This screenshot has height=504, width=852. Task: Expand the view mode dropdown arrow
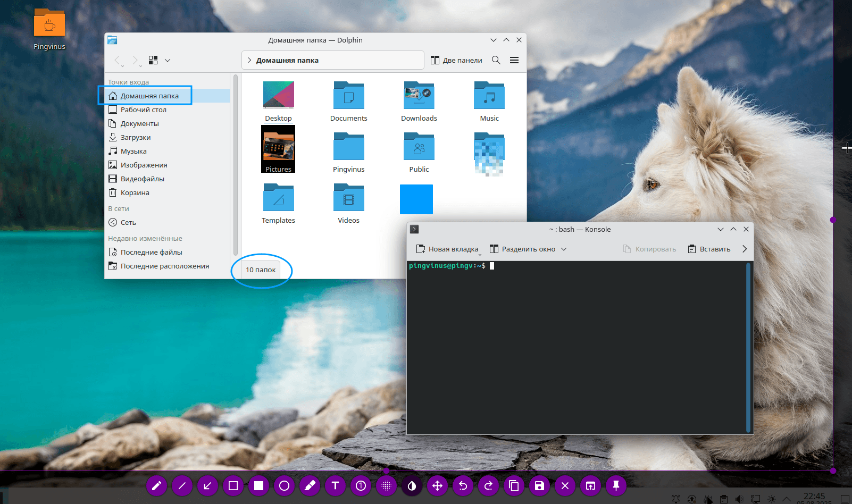click(168, 60)
